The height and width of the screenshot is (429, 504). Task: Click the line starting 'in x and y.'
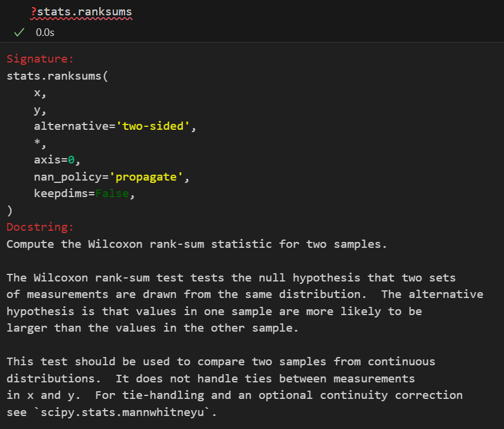pos(235,395)
